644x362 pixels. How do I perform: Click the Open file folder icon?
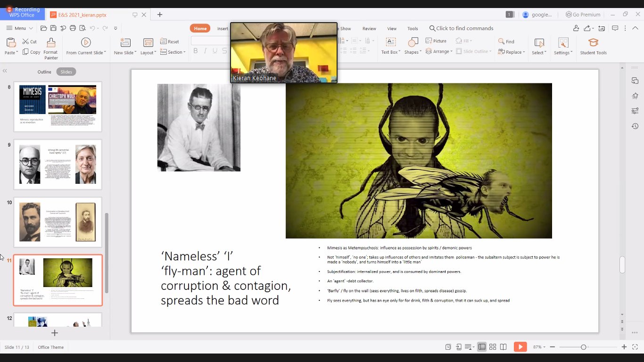[x=43, y=28]
